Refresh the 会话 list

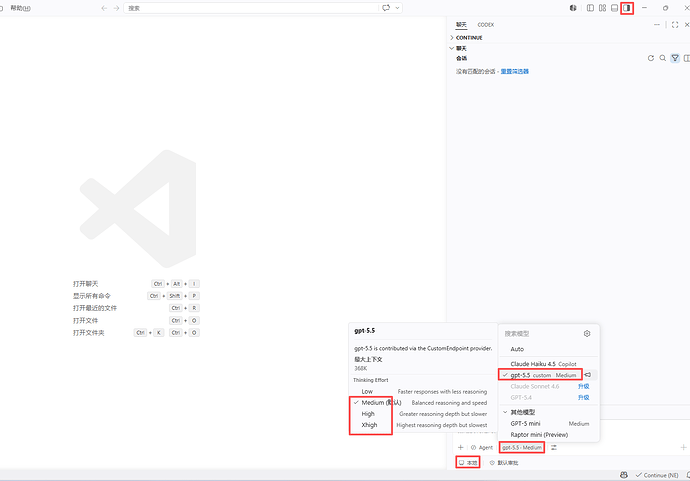pos(651,58)
